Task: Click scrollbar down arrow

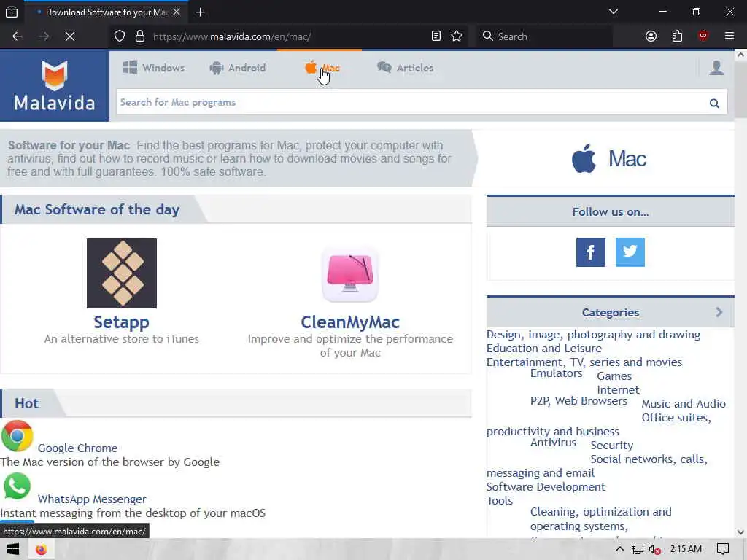Action: pos(740,532)
